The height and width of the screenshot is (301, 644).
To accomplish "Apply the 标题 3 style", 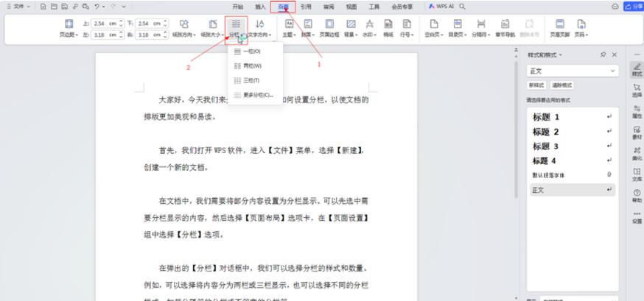I will [x=573, y=146].
